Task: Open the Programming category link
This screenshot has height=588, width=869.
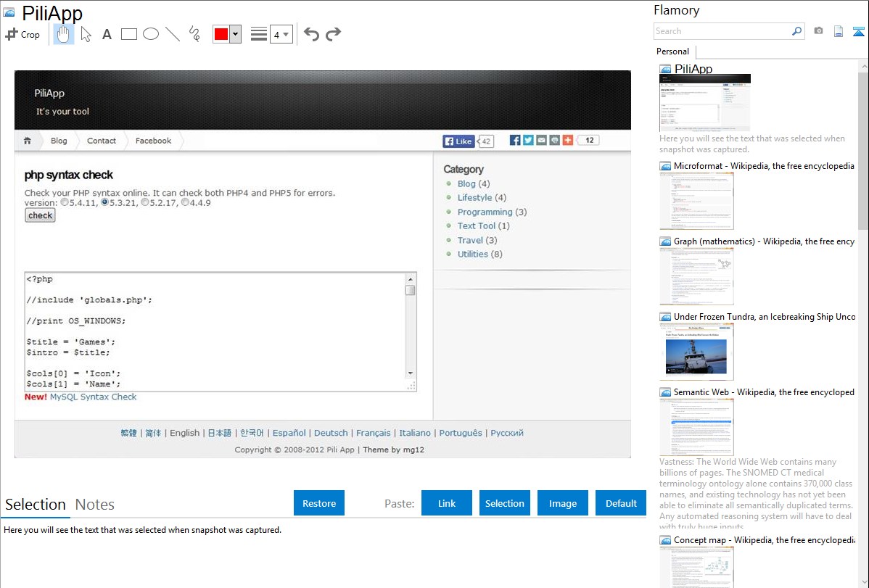Action: [485, 212]
